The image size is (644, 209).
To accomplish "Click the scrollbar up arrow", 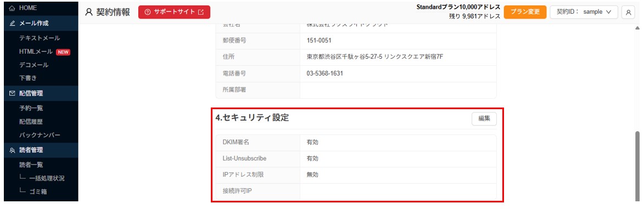I will pos(637,28).
